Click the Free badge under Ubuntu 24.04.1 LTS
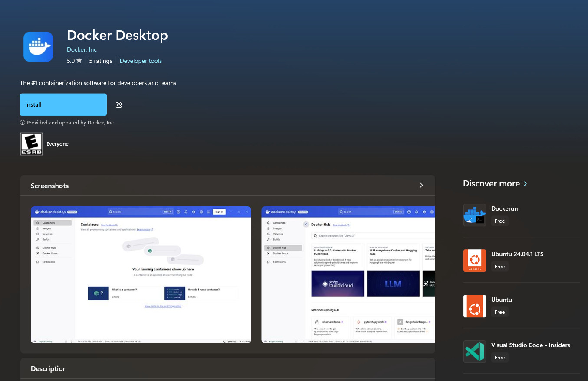 pos(499,267)
